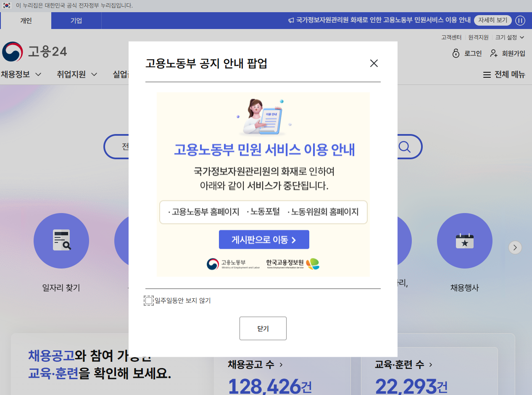The height and width of the screenshot is (395, 532).
Task: Click the Korean flag icon at top
Action: tap(6, 5)
